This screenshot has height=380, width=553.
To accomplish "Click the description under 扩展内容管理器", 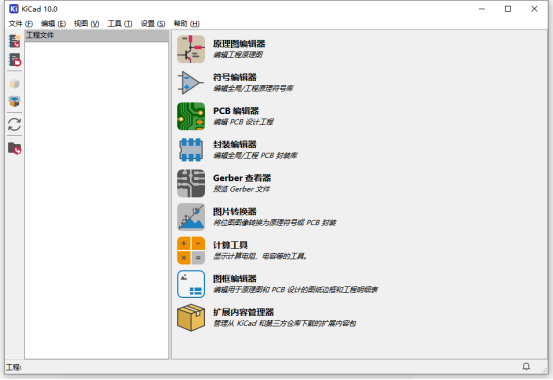I will pos(285,323).
